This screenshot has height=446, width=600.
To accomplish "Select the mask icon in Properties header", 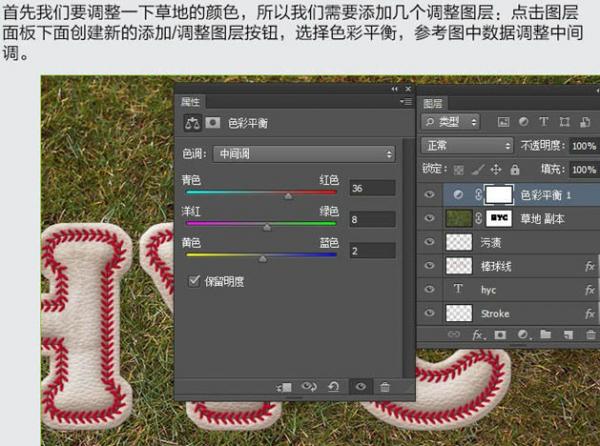I will pyautogui.click(x=213, y=124).
